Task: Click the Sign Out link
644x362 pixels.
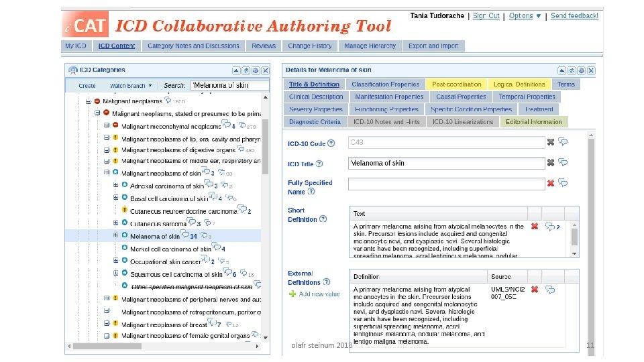Action: coord(486,16)
